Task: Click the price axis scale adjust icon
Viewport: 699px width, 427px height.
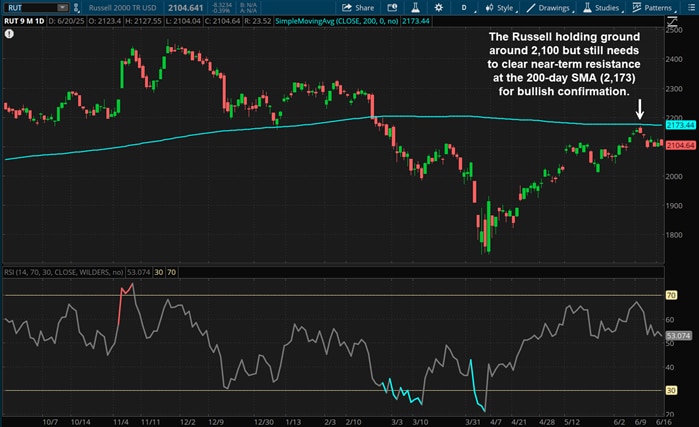Action: (x=672, y=21)
